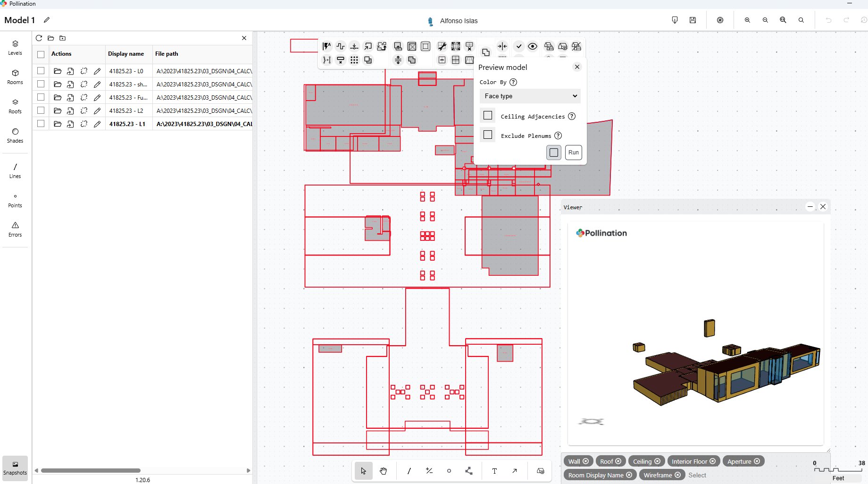This screenshot has height=484, width=868.
Task: Open the Face type Color By dropdown
Action: [530, 96]
